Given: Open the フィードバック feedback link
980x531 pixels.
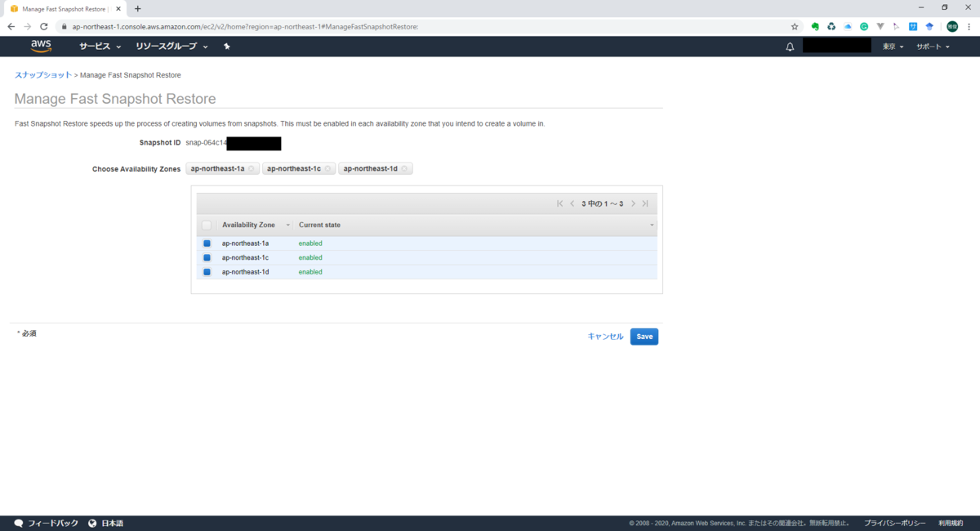Looking at the screenshot, I should [x=46, y=523].
